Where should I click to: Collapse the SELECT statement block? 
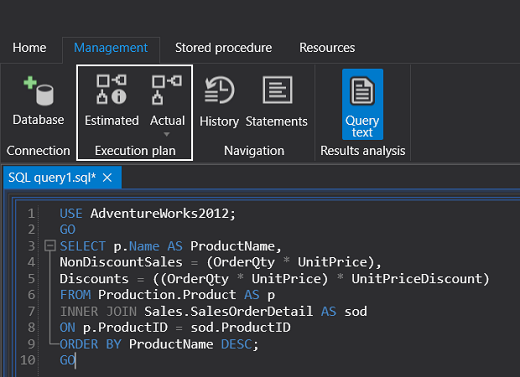pos(50,246)
